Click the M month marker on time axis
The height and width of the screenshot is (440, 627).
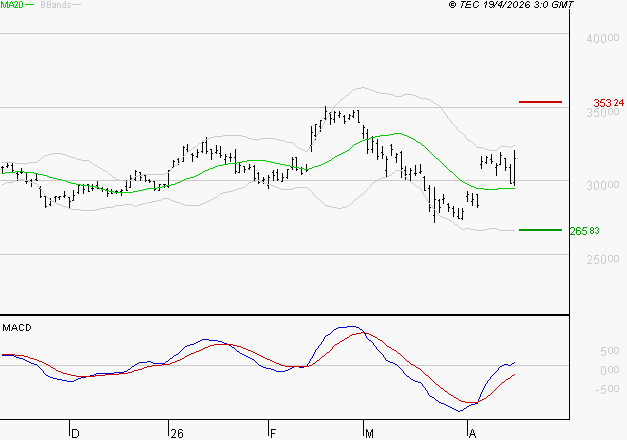pyautogui.click(x=369, y=434)
